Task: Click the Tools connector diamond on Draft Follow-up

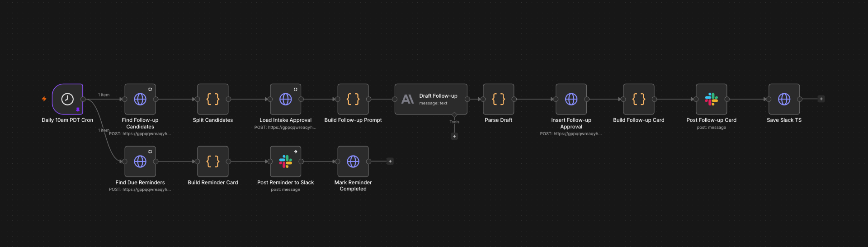Action: pyautogui.click(x=454, y=115)
